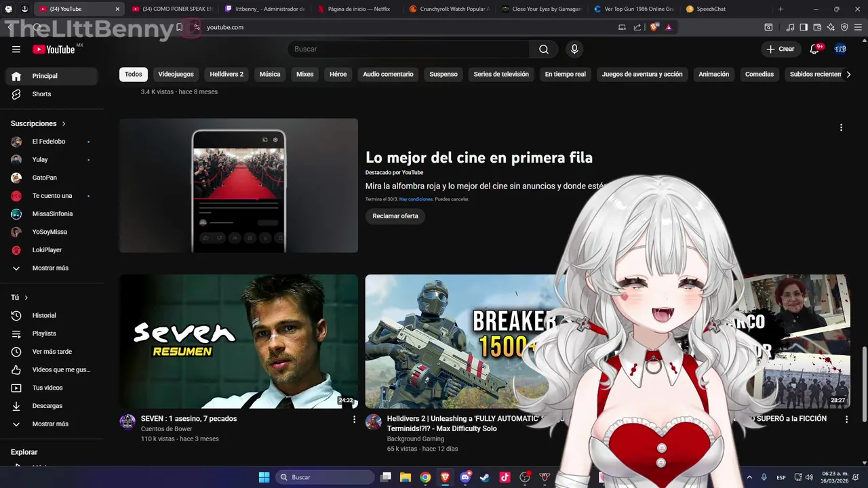Viewport: 868px width, 488px height.
Task: Start voice search with the microphone icon
Action: [x=574, y=49]
